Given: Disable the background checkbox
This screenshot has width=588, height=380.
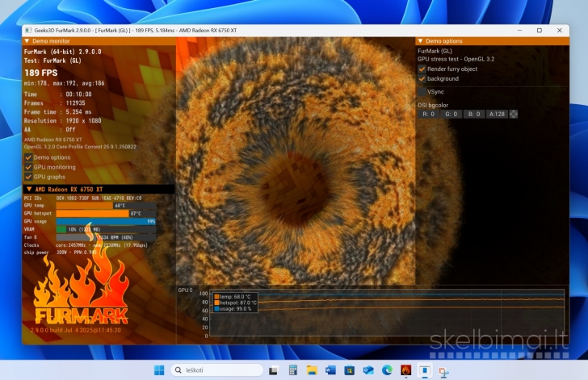Looking at the screenshot, I should click(x=422, y=79).
